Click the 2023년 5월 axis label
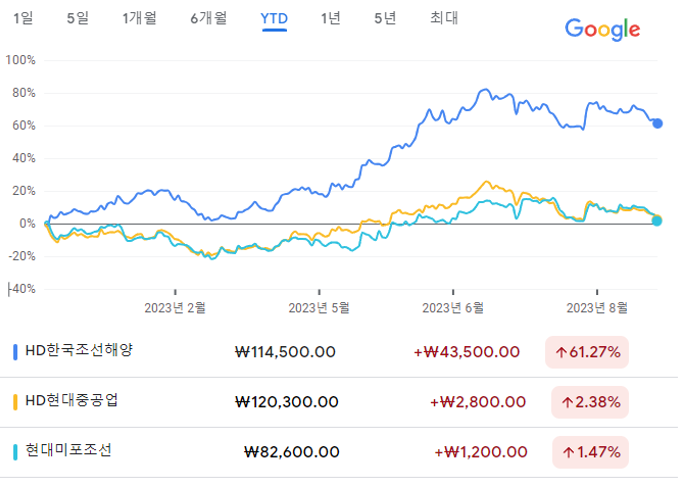Image resolution: width=688 pixels, height=489 pixels. pyautogui.click(x=319, y=308)
